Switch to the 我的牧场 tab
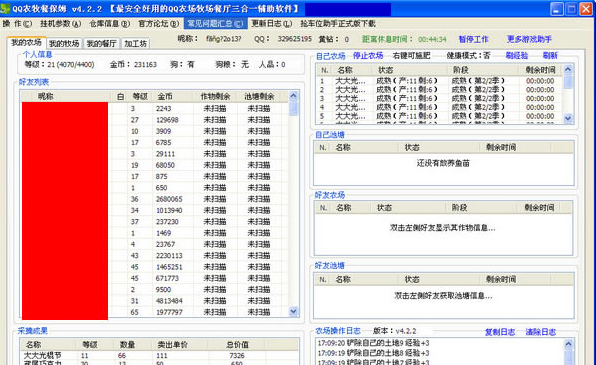Screen dimensions: 596x365 tap(64, 44)
